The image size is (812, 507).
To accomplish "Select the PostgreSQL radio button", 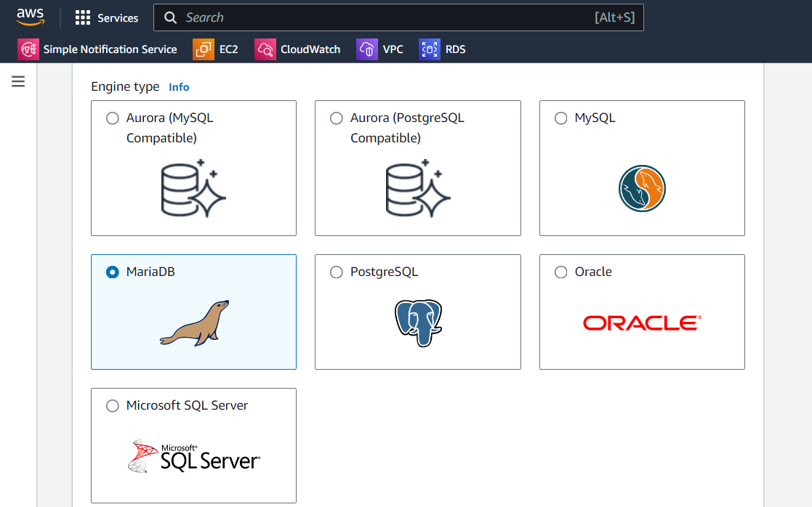I will 337,272.
